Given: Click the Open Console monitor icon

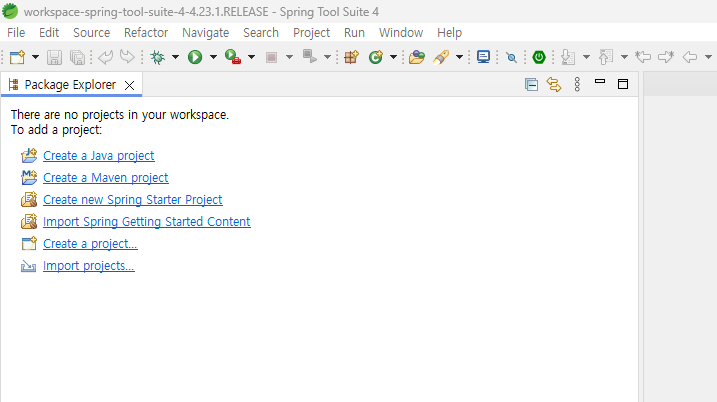Looking at the screenshot, I should pos(483,57).
